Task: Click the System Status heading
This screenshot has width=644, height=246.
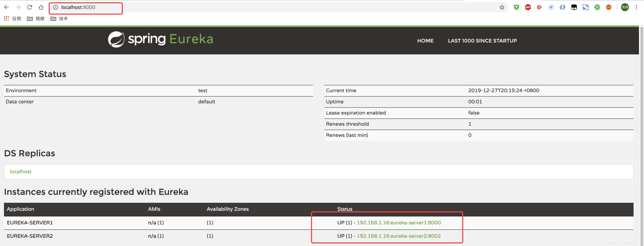Action: tap(35, 74)
